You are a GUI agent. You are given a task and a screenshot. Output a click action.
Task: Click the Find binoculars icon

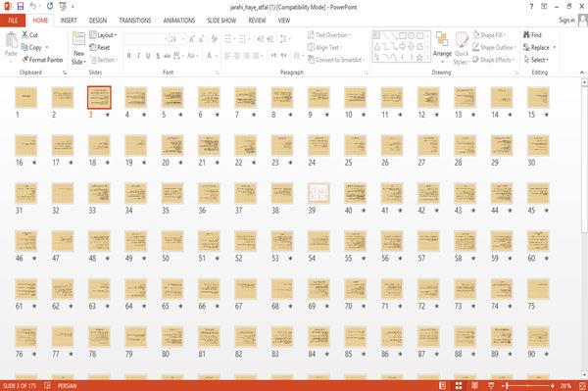click(x=527, y=34)
